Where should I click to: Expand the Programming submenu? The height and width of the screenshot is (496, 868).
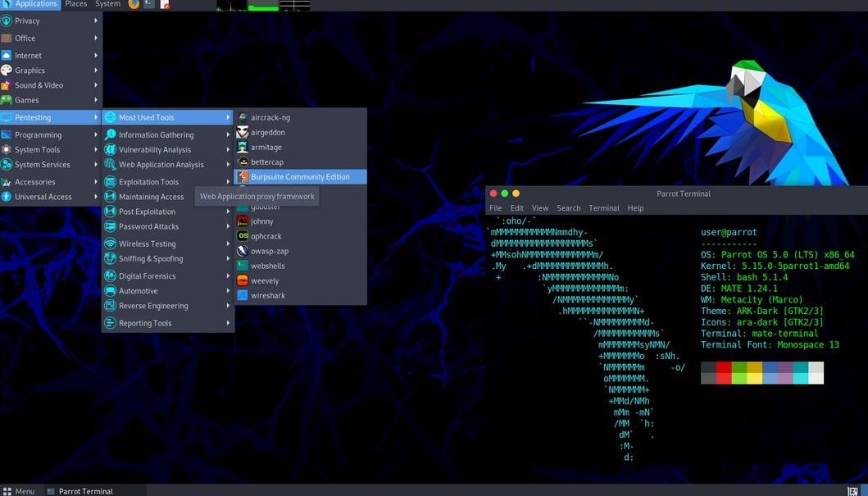[x=52, y=134]
